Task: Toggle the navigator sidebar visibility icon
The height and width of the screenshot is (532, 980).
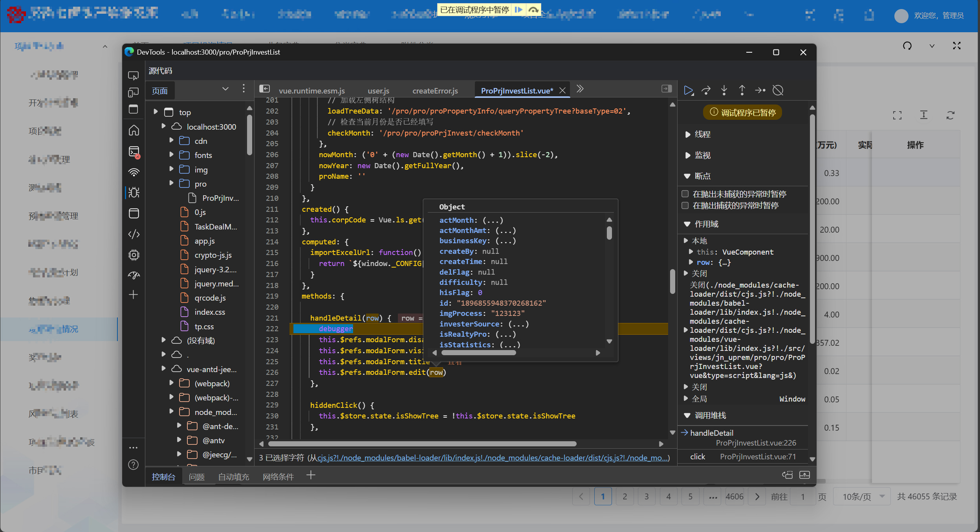Action: (x=265, y=89)
